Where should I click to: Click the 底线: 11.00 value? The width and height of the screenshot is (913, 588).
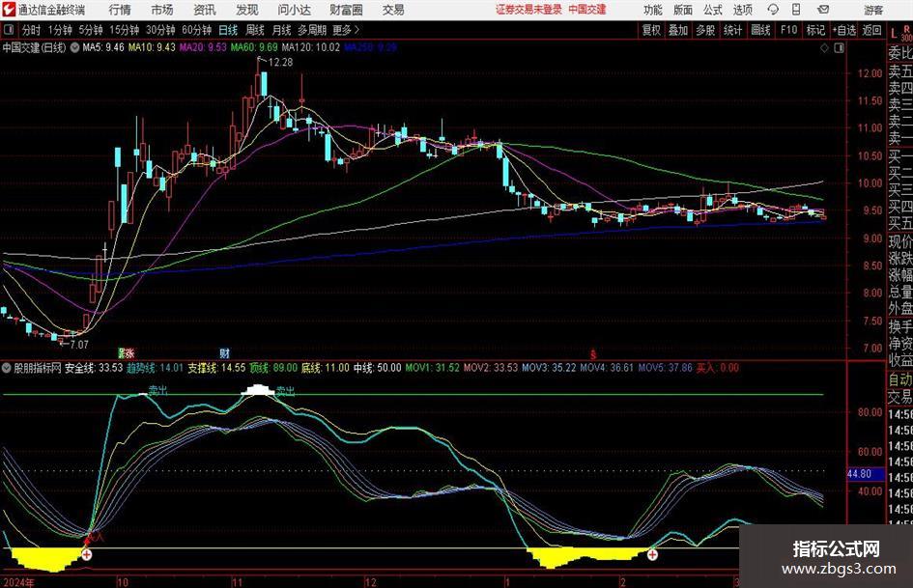click(x=325, y=368)
